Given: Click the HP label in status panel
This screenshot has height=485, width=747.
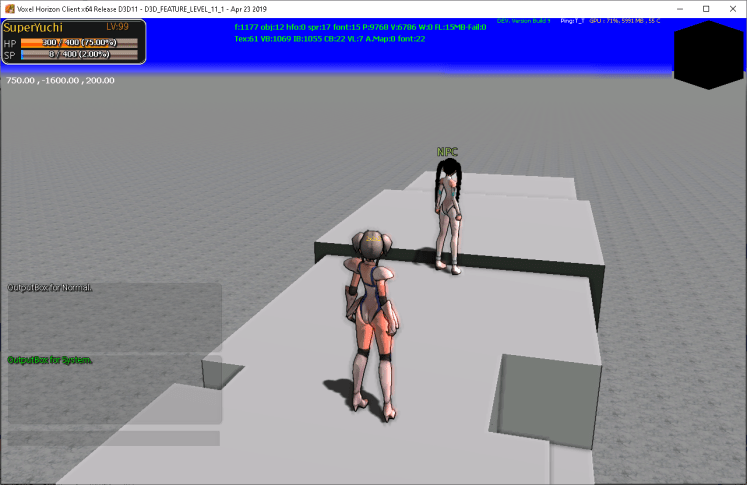Looking at the screenshot, I should click(10, 43).
